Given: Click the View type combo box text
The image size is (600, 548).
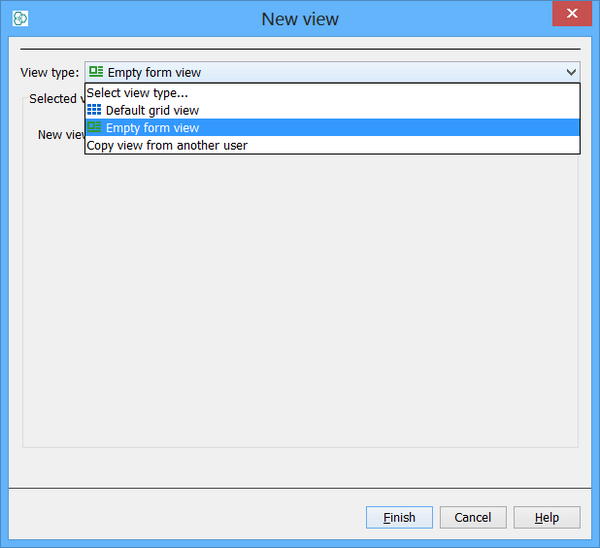Looking at the screenshot, I should point(153,72).
